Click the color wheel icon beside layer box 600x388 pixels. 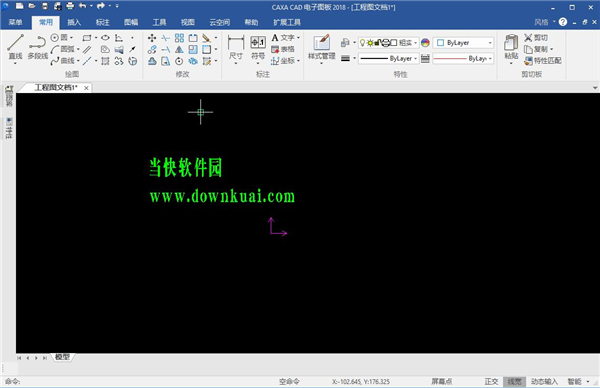[x=425, y=43]
